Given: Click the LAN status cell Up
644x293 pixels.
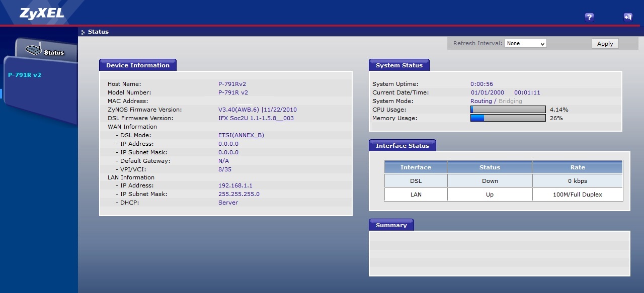Looking at the screenshot, I should click(490, 194).
